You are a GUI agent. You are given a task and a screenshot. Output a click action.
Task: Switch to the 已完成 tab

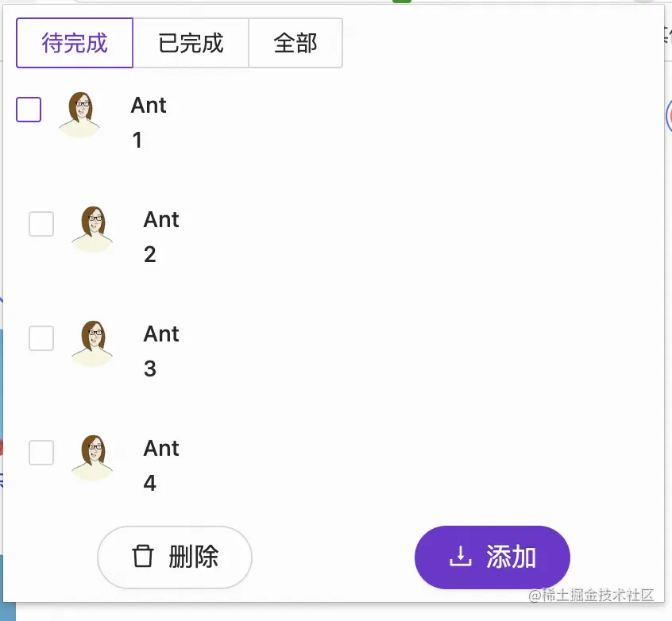191,43
